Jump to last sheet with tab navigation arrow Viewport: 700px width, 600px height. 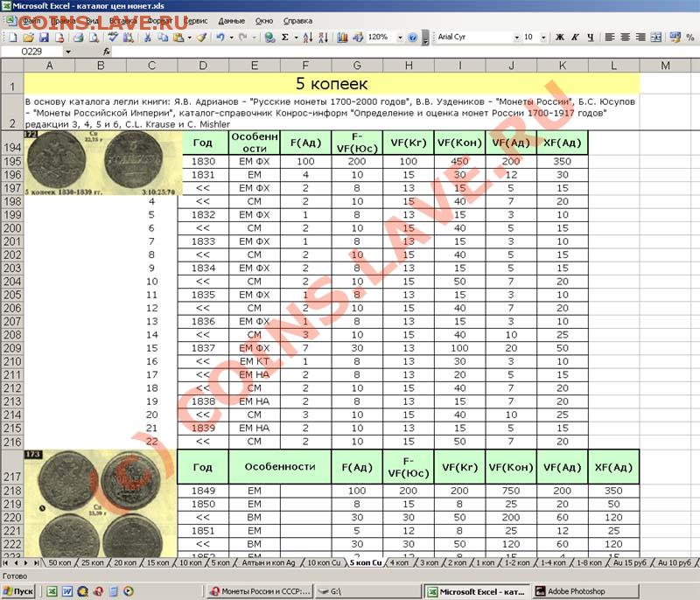(x=37, y=563)
